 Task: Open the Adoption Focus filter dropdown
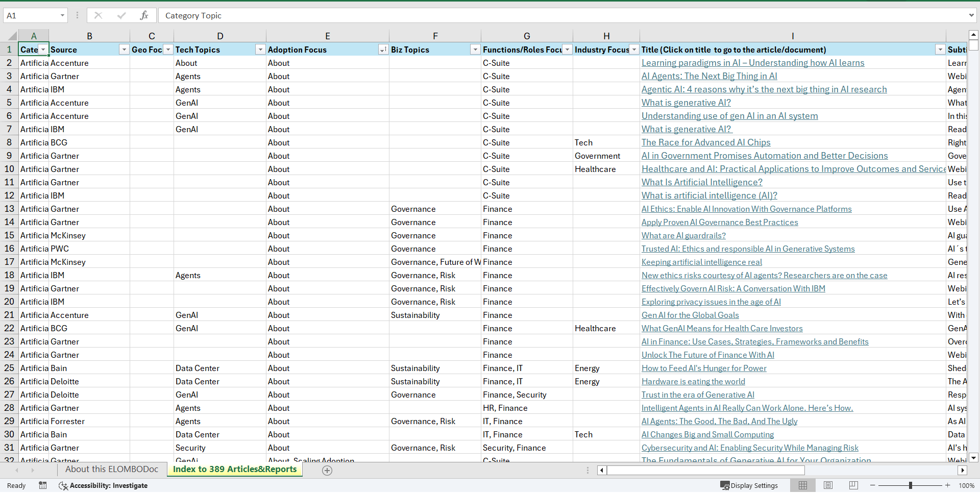(x=383, y=50)
